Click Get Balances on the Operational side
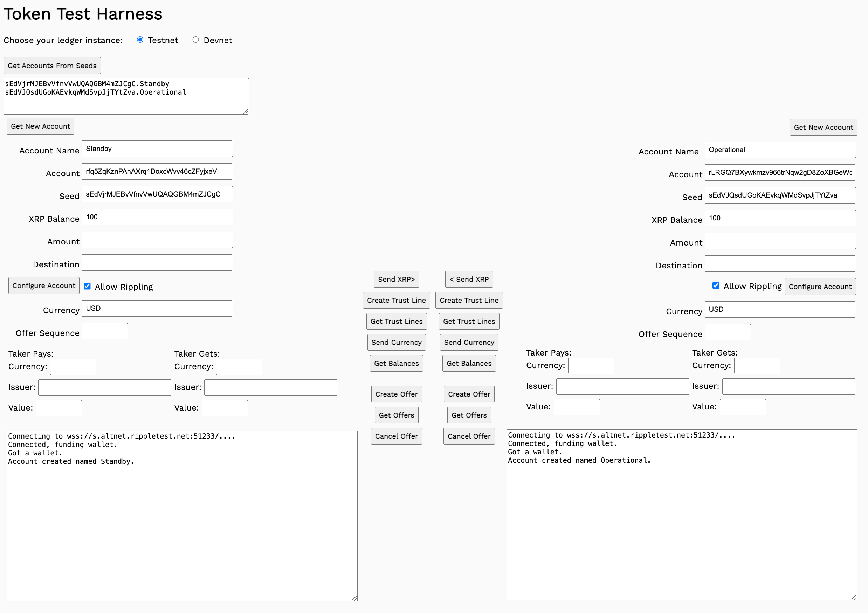 coord(469,363)
